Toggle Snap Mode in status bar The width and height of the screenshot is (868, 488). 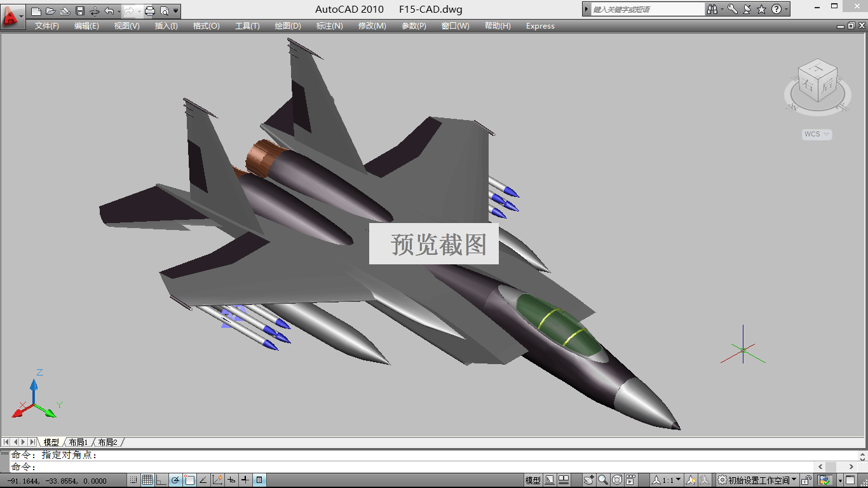(133, 480)
